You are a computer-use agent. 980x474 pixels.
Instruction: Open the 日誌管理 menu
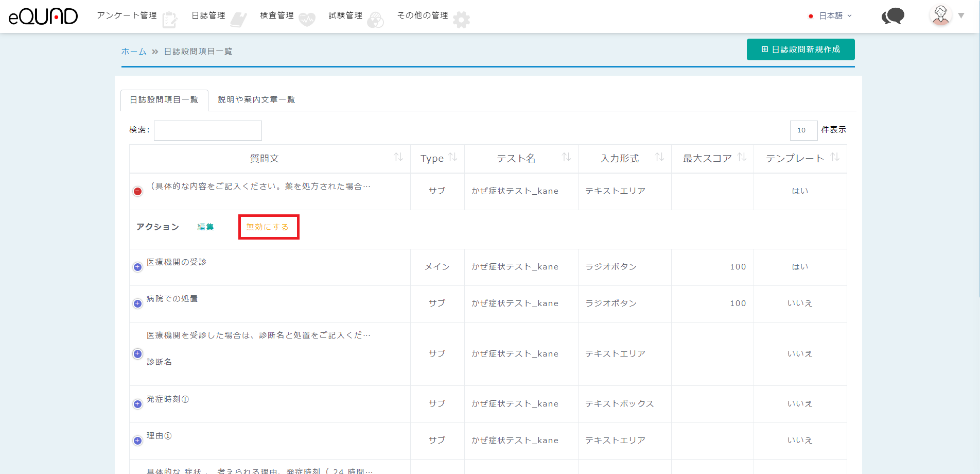pos(208,15)
